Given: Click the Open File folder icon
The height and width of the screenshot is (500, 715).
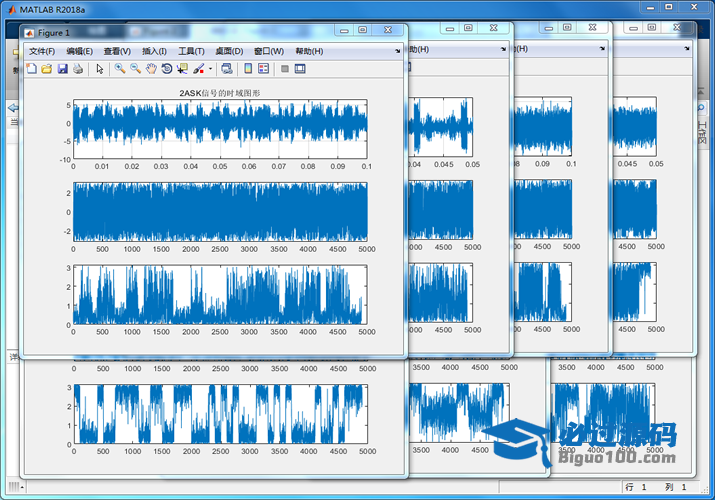Looking at the screenshot, I should (x=46, y=69).
